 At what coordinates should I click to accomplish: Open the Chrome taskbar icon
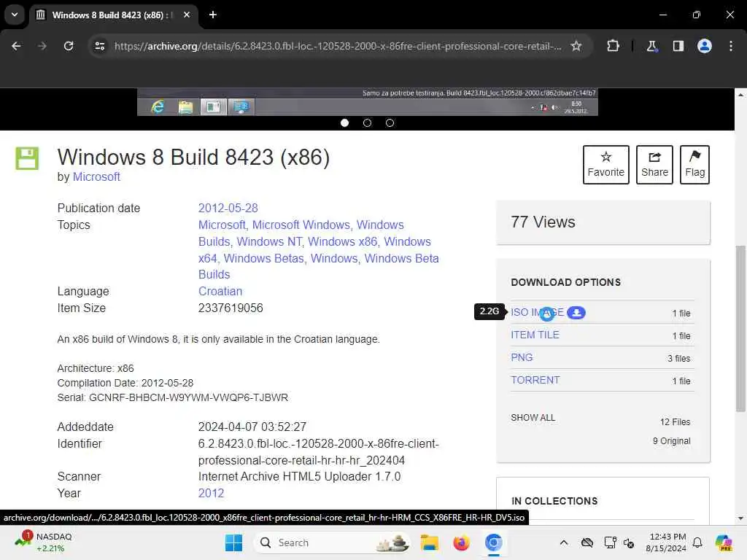tap(494, 542)
